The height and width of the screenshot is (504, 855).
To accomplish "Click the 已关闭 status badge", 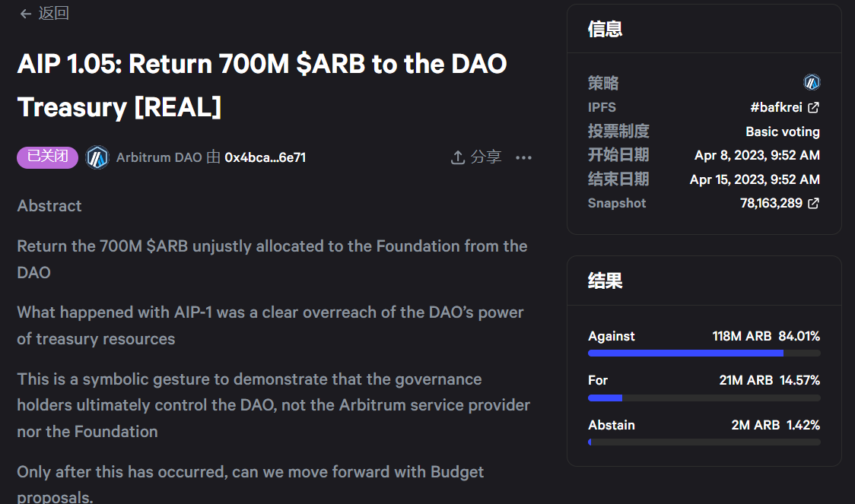I will click(x=47, y=157).
